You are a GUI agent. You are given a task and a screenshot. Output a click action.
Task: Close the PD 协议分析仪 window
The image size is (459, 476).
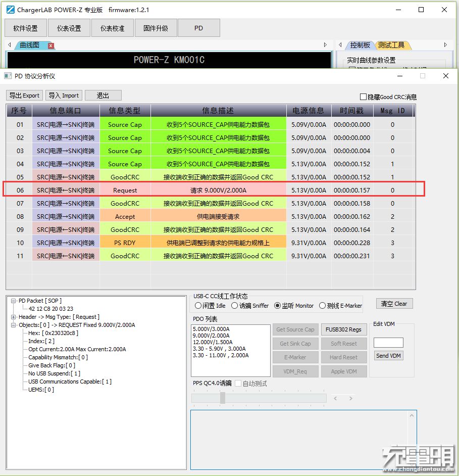coord(446,76)
